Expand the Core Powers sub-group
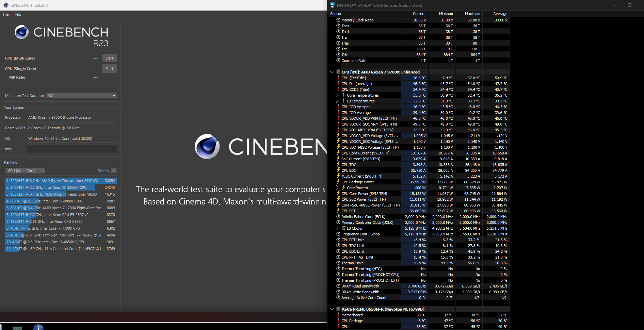Image resolution: width=644 pixels, height=330 pixels. 337,187
